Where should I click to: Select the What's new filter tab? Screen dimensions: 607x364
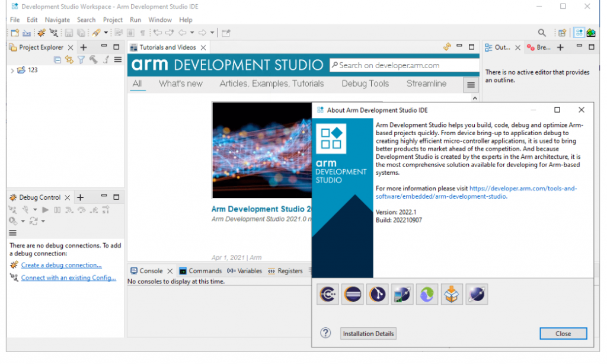click(x=180, y=84)
